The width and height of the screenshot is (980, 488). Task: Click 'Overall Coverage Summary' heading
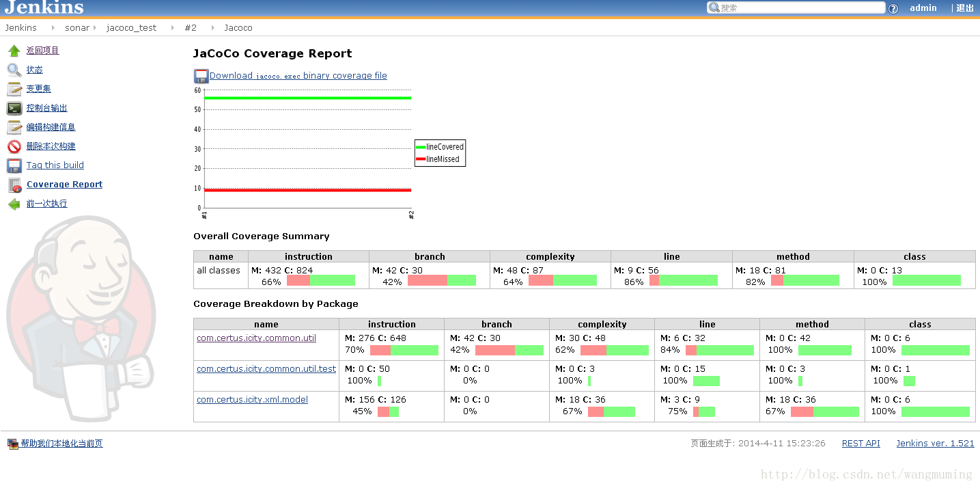click(262, 236)
